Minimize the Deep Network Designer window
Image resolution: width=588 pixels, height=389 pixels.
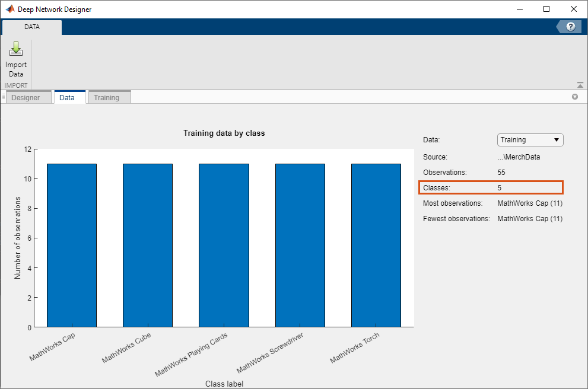(x=520, y=9)
